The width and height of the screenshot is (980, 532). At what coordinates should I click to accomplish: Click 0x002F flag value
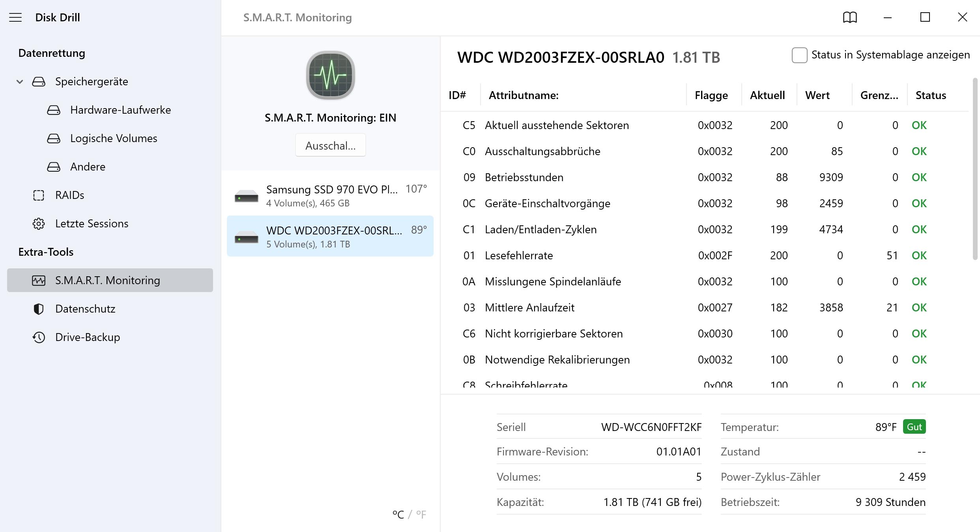715,255
